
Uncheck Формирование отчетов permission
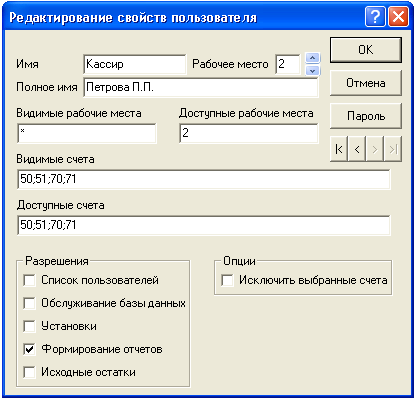[x=29, y=349]
